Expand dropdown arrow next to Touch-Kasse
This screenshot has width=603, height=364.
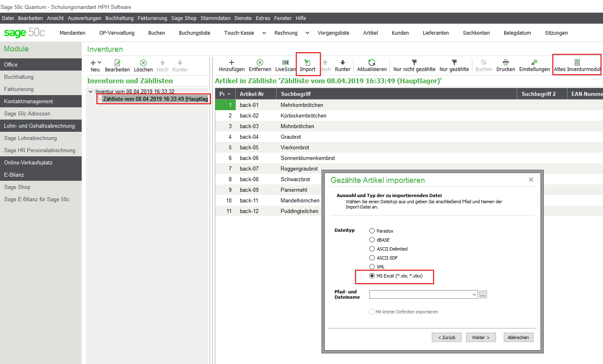(x=264, y=33)
